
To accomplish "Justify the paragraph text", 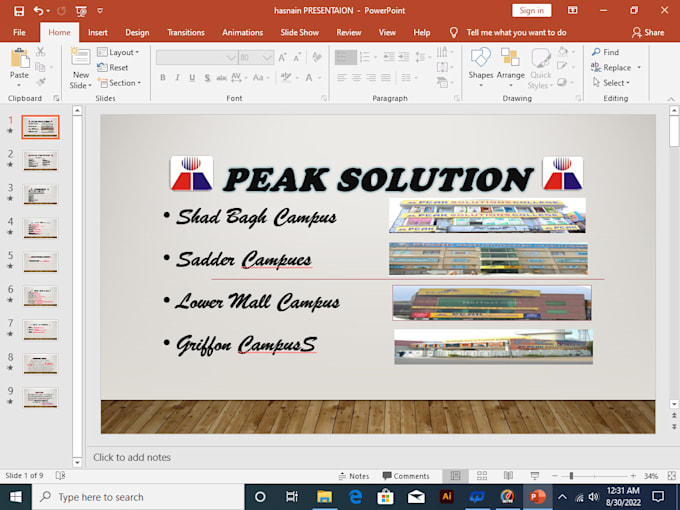I will click(x=386, y=78).
